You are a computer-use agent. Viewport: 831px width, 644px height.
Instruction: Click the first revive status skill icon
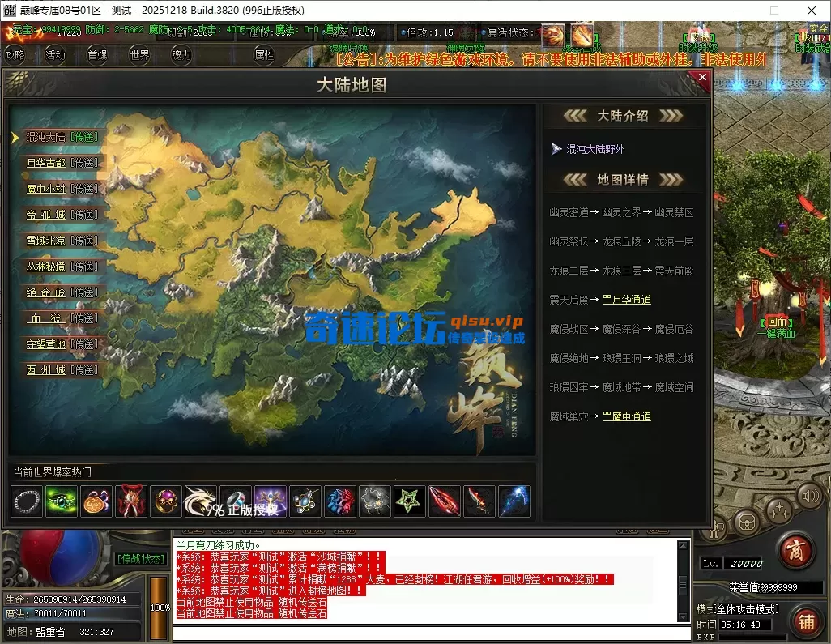tap(552, 36)
